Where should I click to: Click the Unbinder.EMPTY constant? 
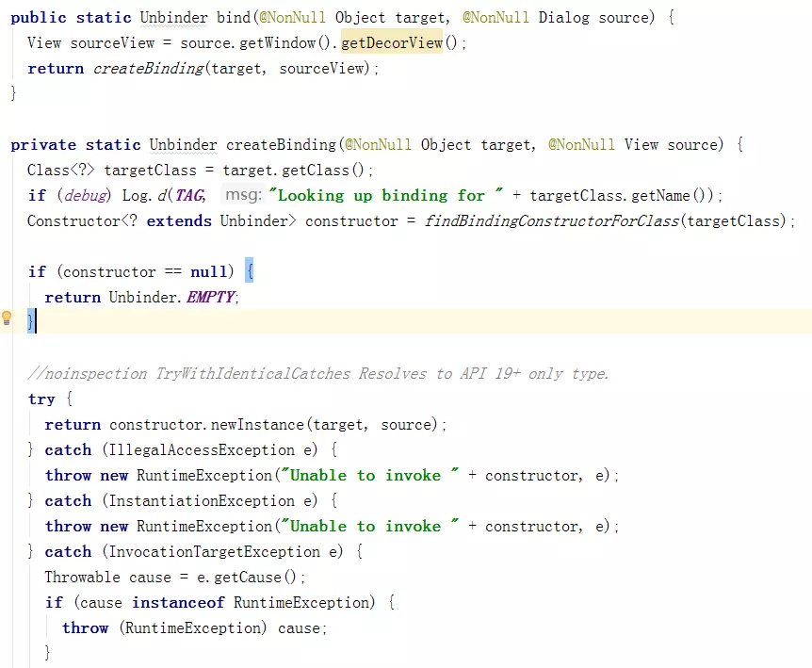pyautogui.click(x=172, y=297)
